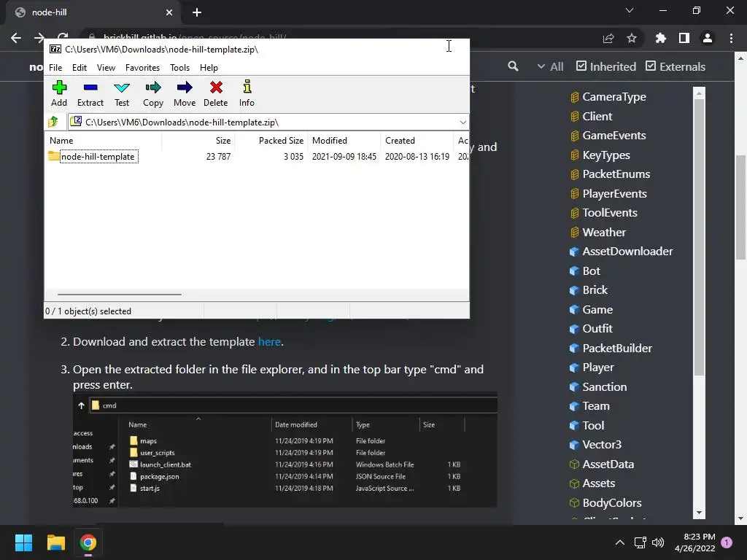This screenshot has height=560, width=747.
Task: Open the Help menu in 7-Zip
Action: [209, 68]
